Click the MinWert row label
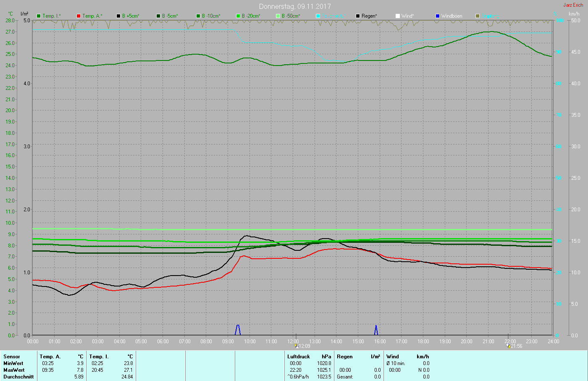Image resolution: width=588 pixels, height=381 pixels. 13,363
